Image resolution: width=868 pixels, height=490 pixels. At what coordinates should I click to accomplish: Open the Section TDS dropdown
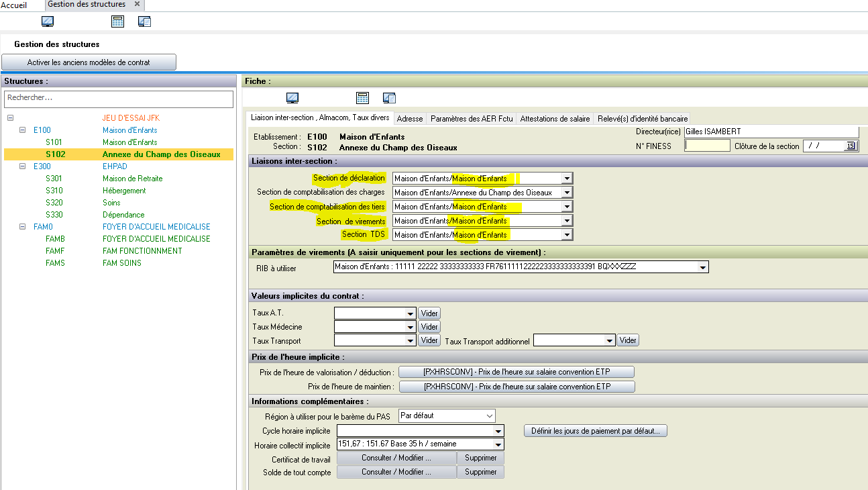[x=567, y=235]
